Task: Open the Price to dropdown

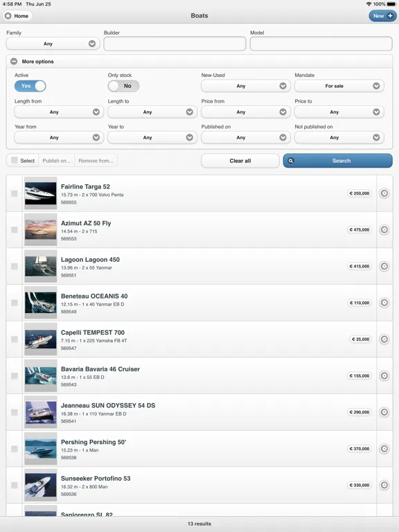Action: [x=339, y=112]
